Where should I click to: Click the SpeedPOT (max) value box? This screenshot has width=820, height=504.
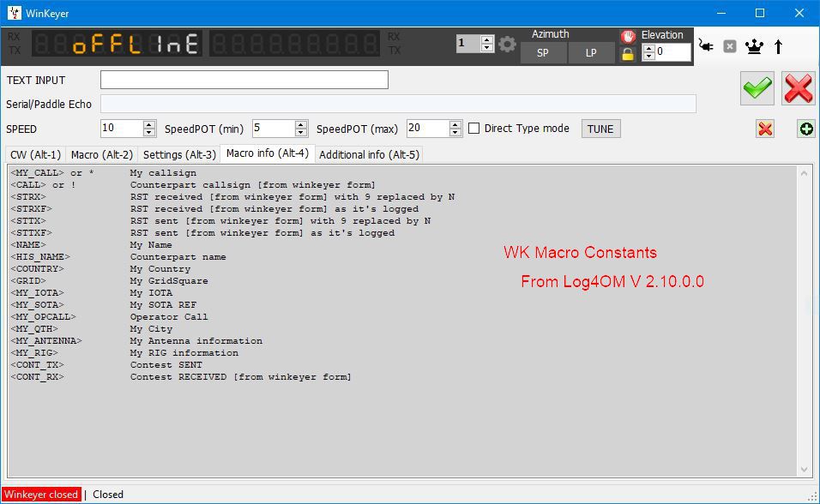coord(428,128)
